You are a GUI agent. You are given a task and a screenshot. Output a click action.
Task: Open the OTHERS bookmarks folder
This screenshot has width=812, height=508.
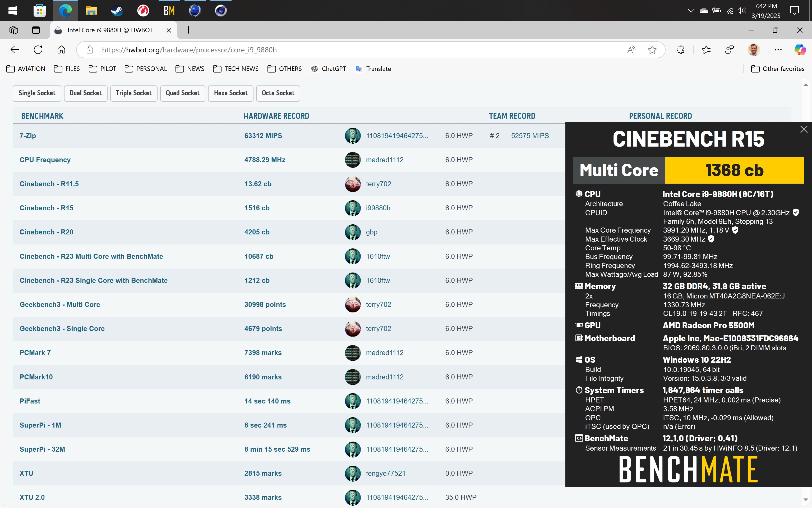[284, 69]
